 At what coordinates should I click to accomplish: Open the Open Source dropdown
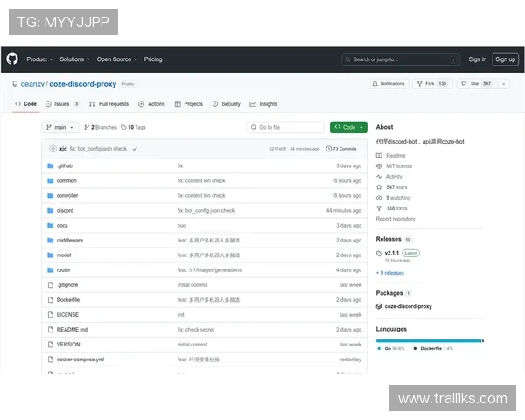click(117, 59)
